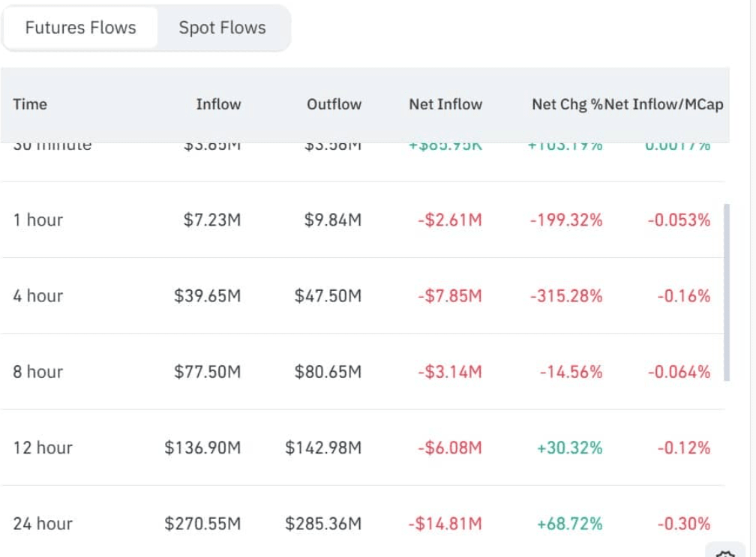Viewport: 756px width, 557px height.
Task: Click the Net Inflow/MCap column header
Action: (664, 104)
